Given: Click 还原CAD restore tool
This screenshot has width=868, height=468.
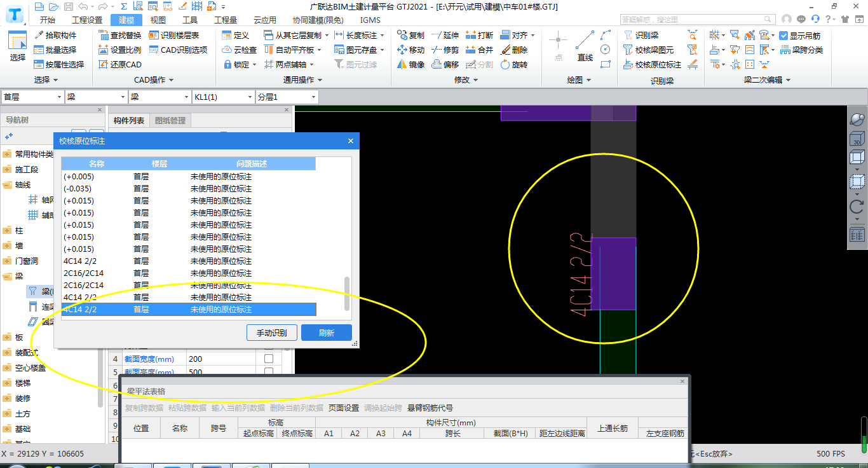Looking at the screenshot, I should click(x=120, y=64).
